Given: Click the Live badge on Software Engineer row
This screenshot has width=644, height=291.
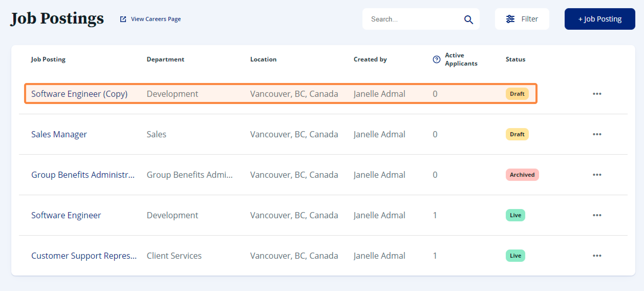Looking at the screenshot, I should pos(515,215).
